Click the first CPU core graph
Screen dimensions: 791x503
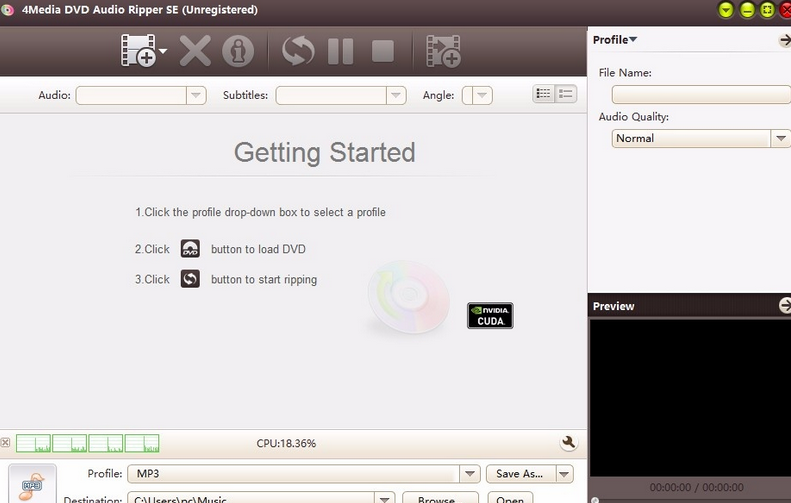click(33, 443)
